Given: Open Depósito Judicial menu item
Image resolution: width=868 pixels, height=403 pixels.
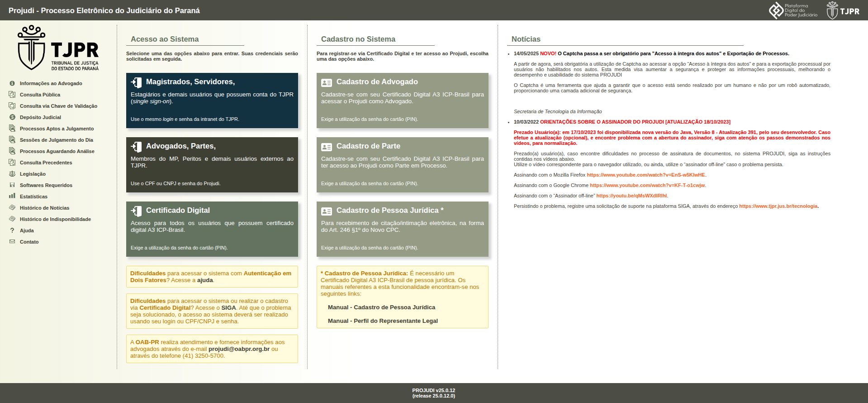Looking at the screenshot, I should coord(40,117).
